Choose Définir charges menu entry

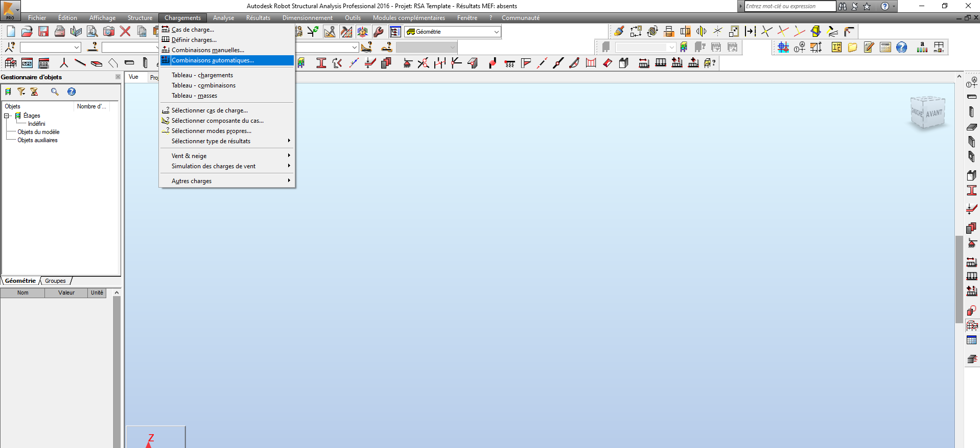point(227,40)
